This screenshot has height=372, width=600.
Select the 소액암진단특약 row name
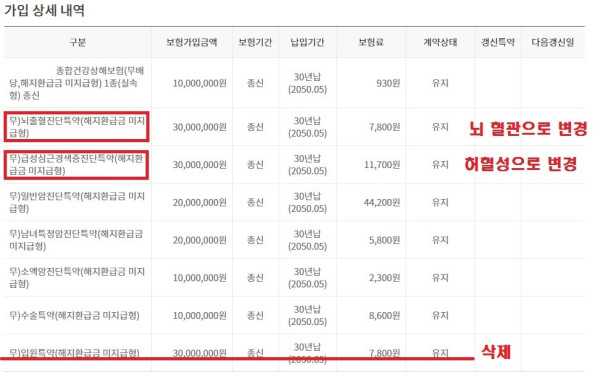[77, 277]
